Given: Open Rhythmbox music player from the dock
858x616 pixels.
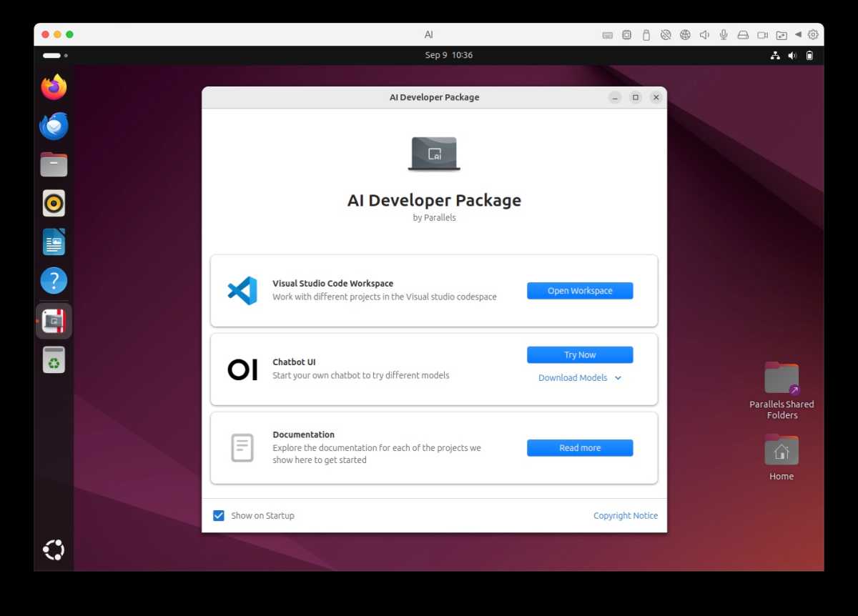Looking at the screenshot, I should (x=54, y=203).
